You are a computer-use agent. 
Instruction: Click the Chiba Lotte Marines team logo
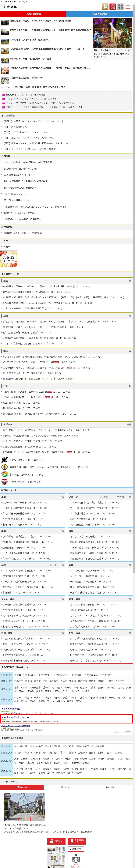[x=4, y=460]
